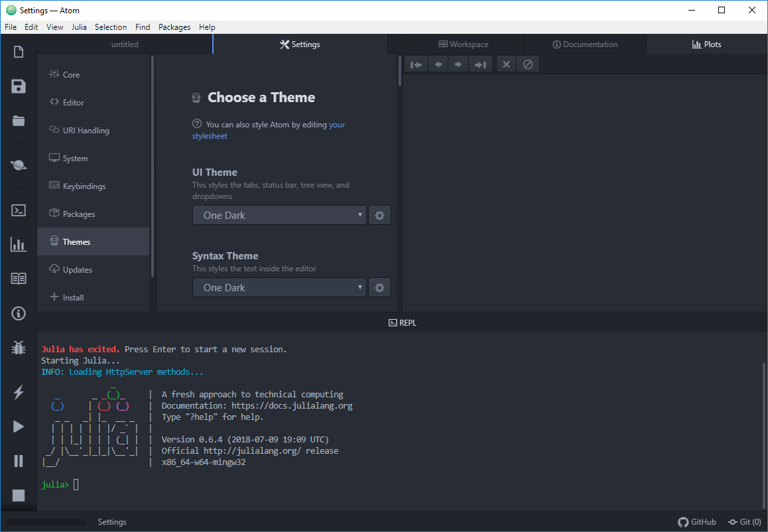Show plots pane via bar chart icon
The image size is (768, 532).
tap(19, 245)
